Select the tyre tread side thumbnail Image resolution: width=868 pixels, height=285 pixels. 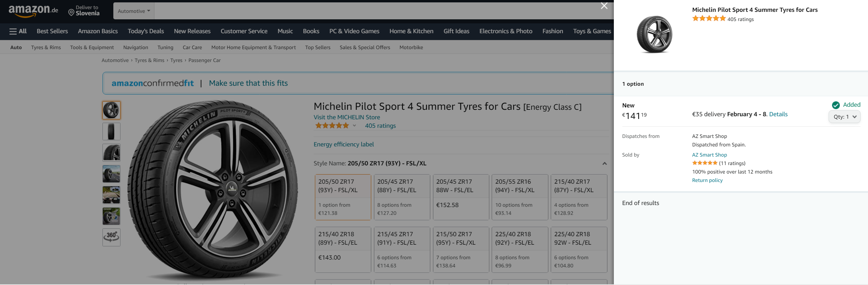coord(111,131)
